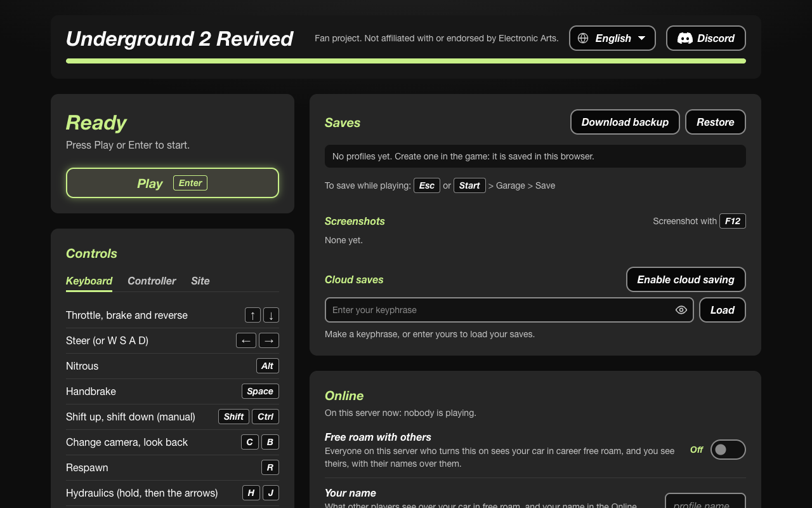812x508 pixels.
Task: Click the Restore button
Action: click(716, 122)
